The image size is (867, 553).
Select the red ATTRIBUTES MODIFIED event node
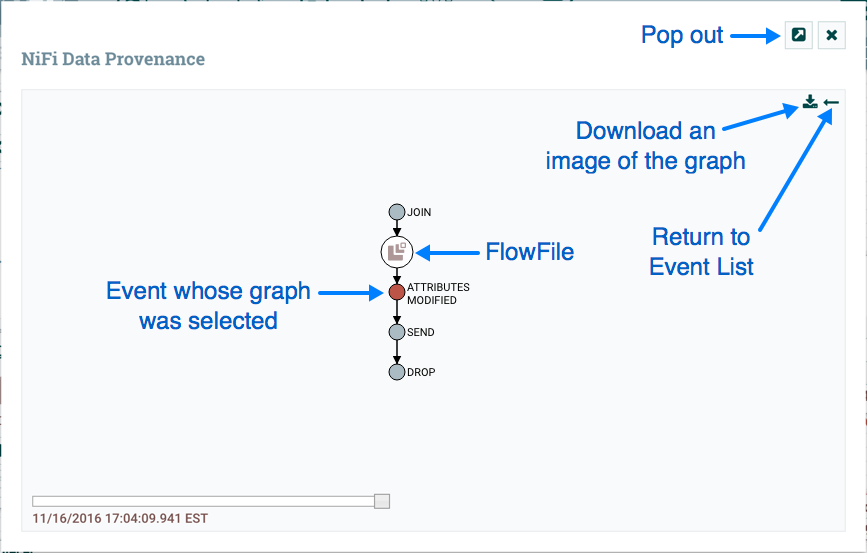click(397, 292)
